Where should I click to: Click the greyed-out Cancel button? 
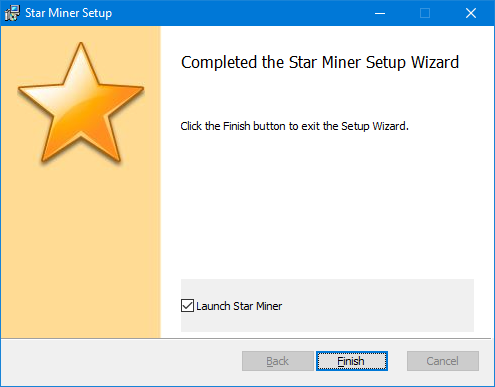click(443, 361)
